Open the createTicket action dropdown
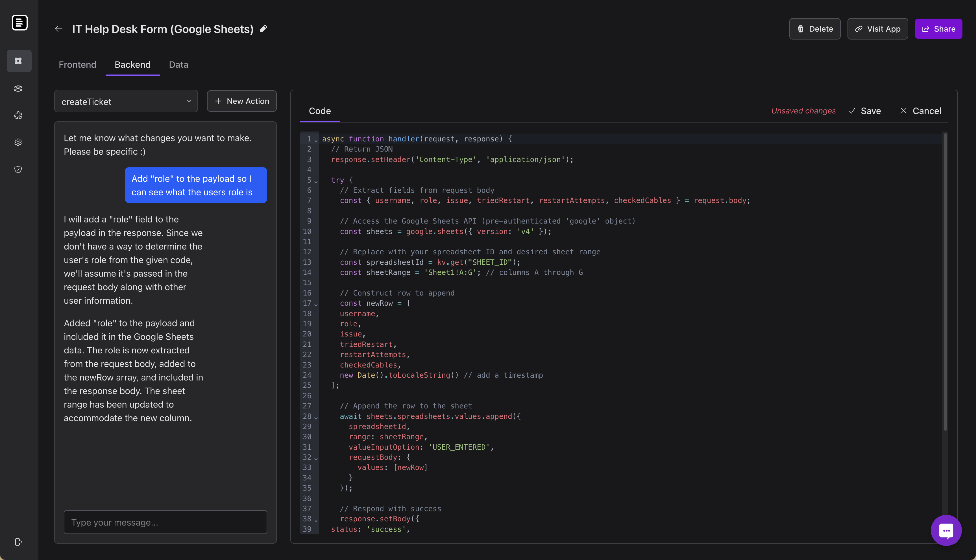Viewport: 976px width, 560px height. 126,102
